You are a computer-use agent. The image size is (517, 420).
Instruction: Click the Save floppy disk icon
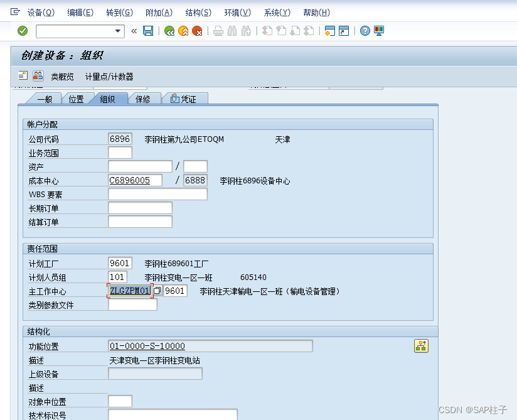[148, 31]
